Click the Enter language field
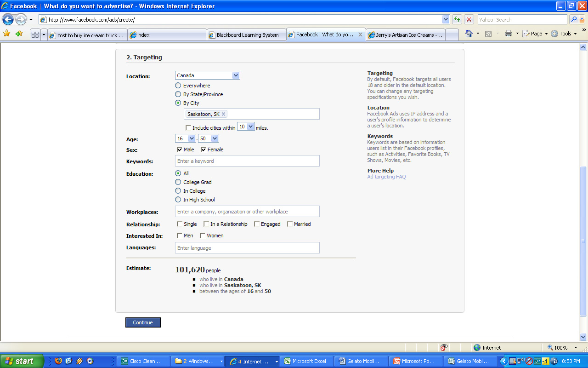This screenshot has width=588, height=368. pyautogui.click(x=247, y=248)
